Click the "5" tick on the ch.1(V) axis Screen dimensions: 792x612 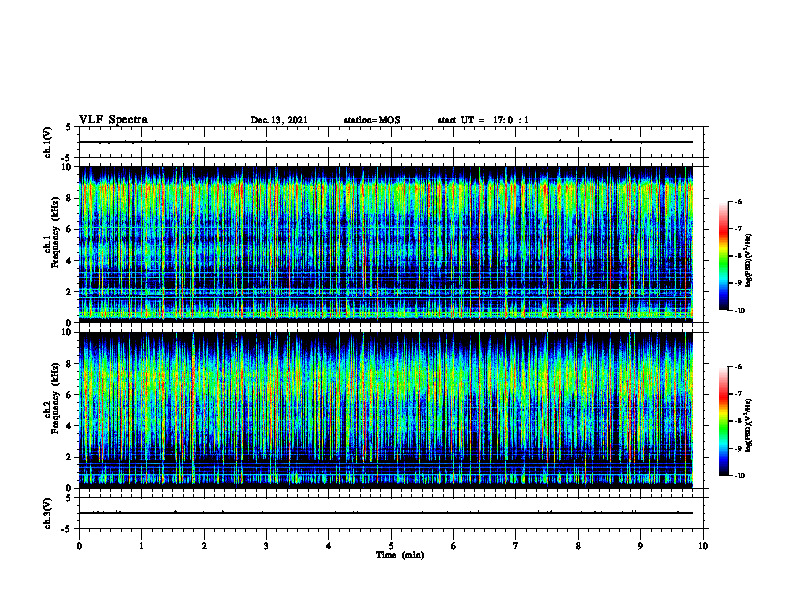[x=69, y=127]
